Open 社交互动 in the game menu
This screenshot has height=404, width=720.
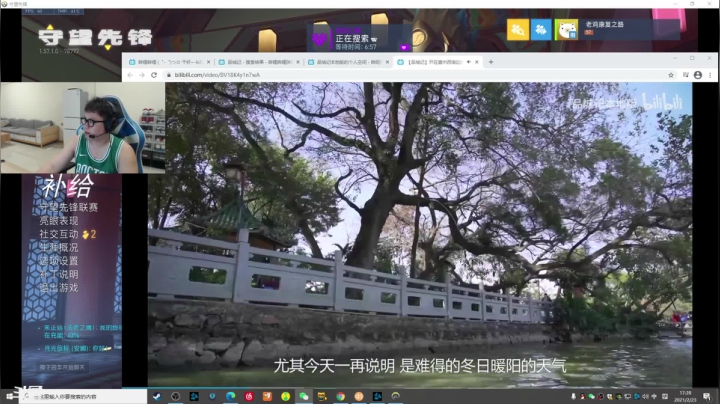click(x=59, y=234)
